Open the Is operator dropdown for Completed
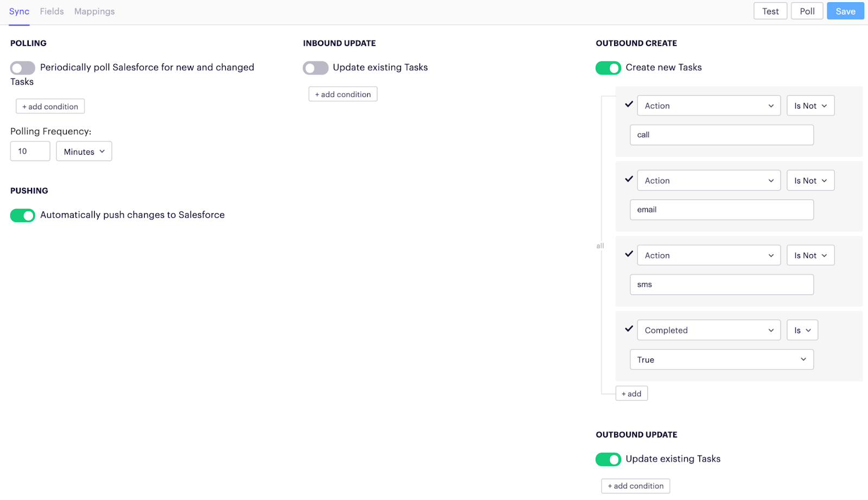 pyautogui.click(x=802, y=330)
